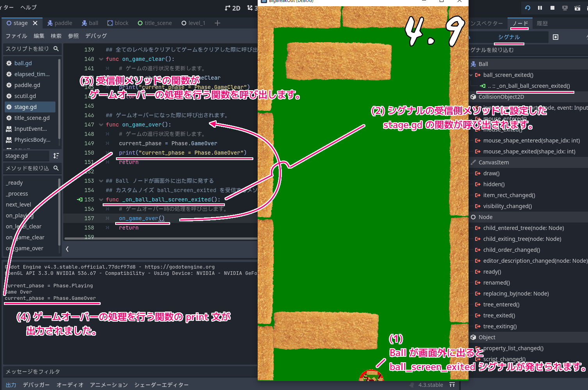Fold the on_game_clear function at line 140
The image size is (588, 390).
pyautogui.click(x=101, y=59)
